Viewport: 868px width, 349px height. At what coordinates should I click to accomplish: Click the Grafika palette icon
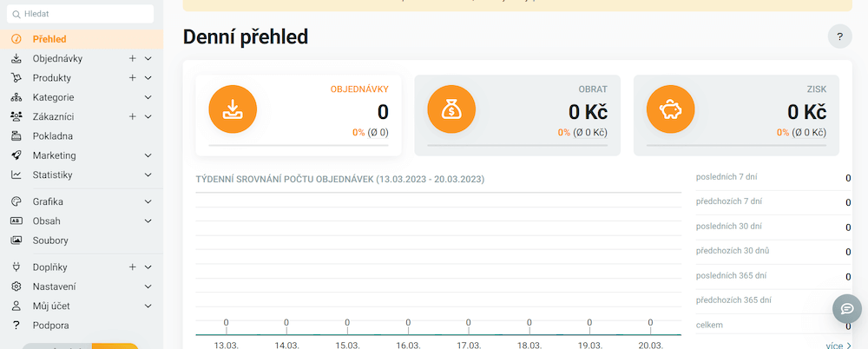pos(16,201)
